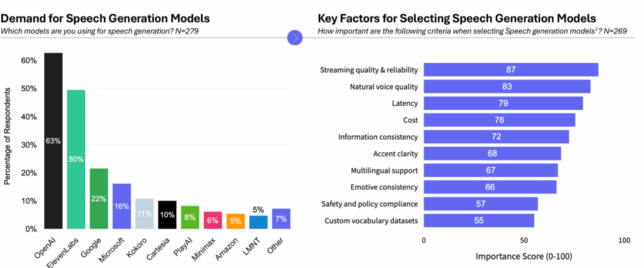Select the OpenAI 63% black bar

pos(54,141)
